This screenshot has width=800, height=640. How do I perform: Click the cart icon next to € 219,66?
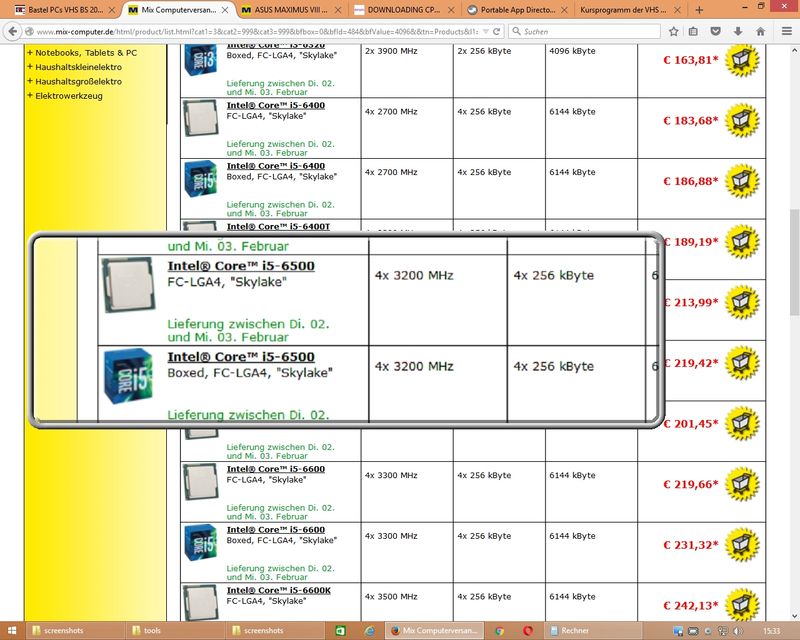pyautogui.click(x=742, y=484)
